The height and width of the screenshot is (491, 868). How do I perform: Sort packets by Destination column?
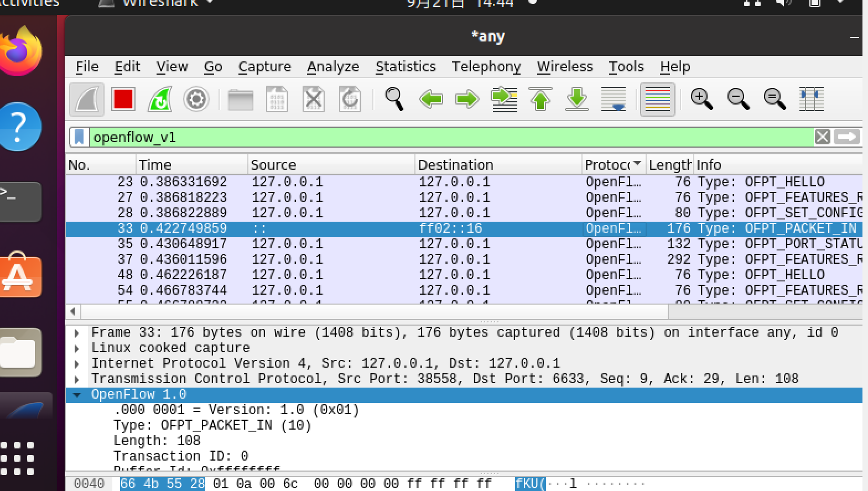point(498,165)
